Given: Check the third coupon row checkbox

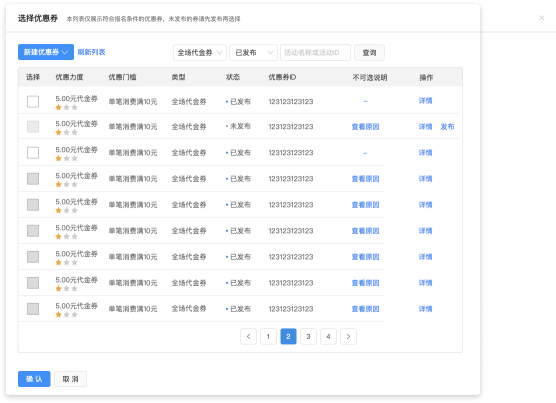Looking at the screenshot, I should [x=33, y=153].
